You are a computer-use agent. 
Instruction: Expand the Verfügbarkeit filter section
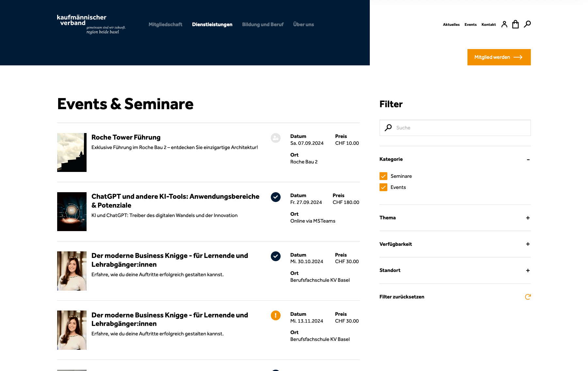[x=528, y=244]
